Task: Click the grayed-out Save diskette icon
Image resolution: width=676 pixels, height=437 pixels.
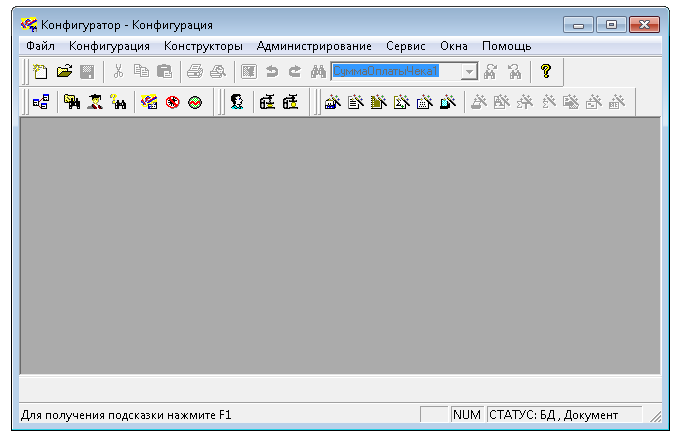Action: click(x=87, y=72)
